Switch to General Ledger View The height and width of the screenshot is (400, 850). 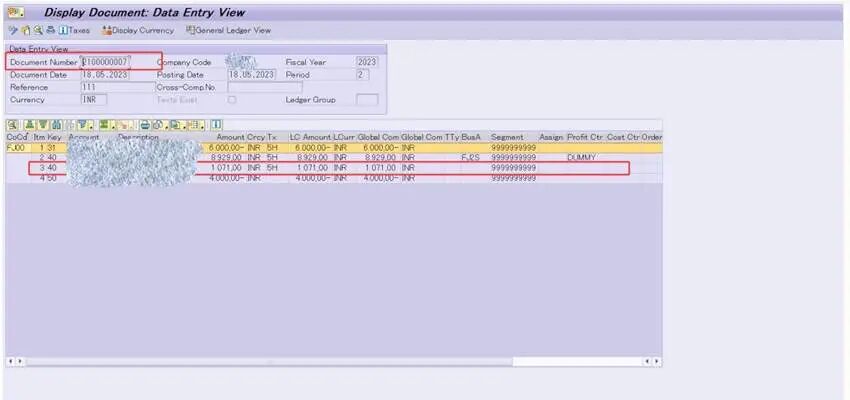coord(228,30)
